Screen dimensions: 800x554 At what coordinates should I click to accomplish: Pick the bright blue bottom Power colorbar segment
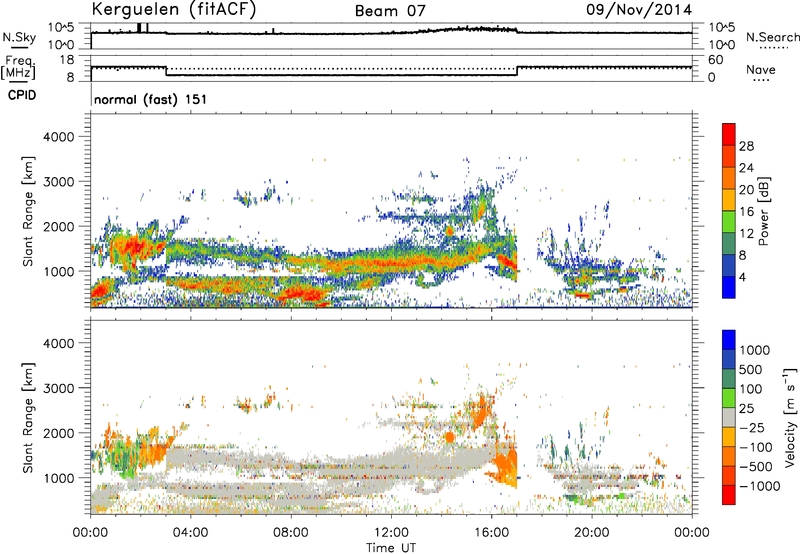coord(729,287)
